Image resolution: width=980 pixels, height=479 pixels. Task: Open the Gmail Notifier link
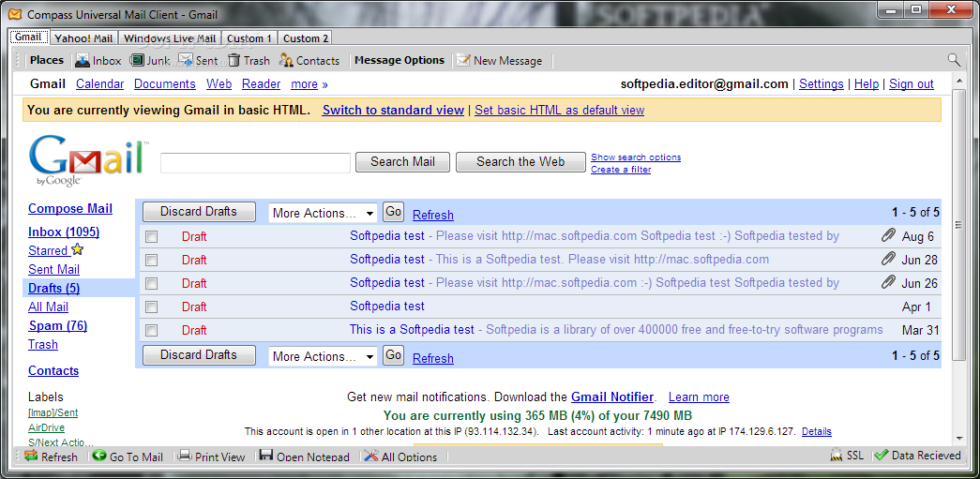pyautogui.click(x=611, y=397)
